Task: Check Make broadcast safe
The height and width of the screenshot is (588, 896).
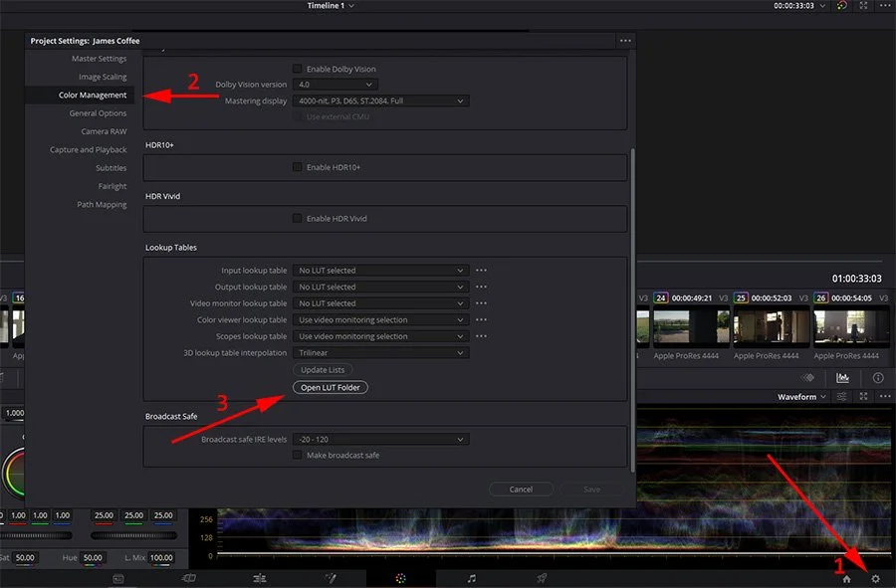Action: pyautogui.click(x=296, y=455)
